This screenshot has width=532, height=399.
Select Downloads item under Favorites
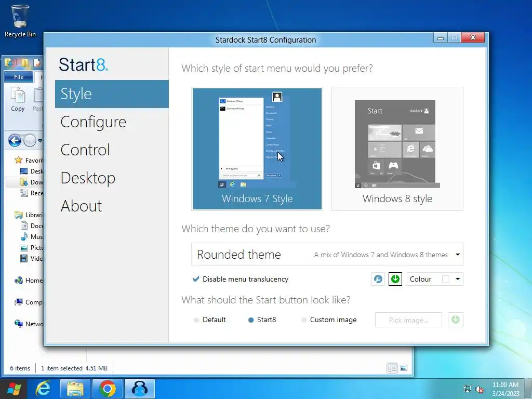click(32, 182)
